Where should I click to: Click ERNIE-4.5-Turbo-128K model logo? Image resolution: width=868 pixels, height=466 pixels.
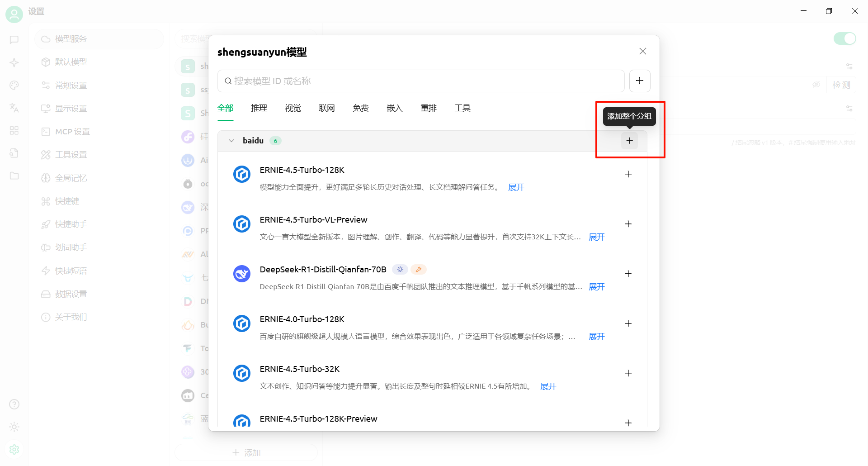click(x=242, y=174)
